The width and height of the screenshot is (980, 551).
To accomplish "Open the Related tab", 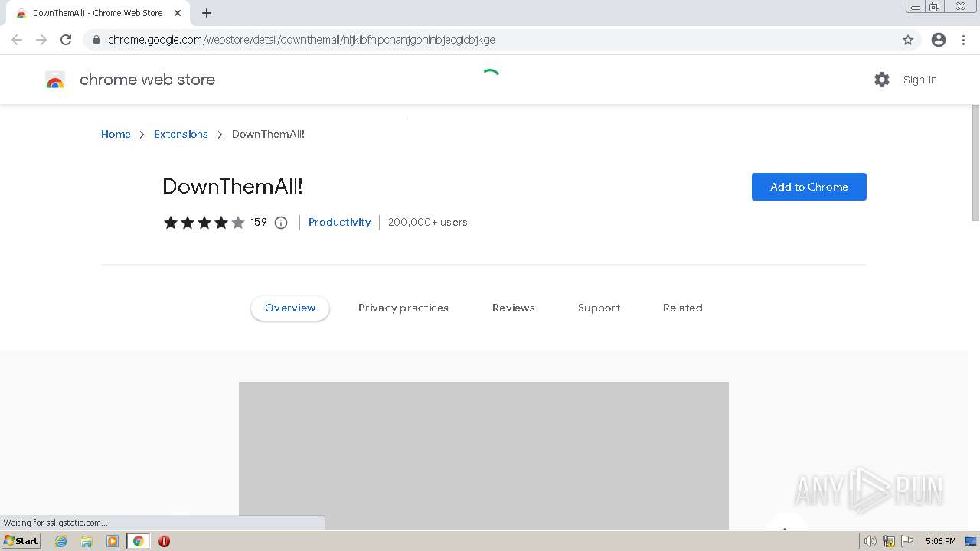I will pyautogui.click(x=683, y=308).
